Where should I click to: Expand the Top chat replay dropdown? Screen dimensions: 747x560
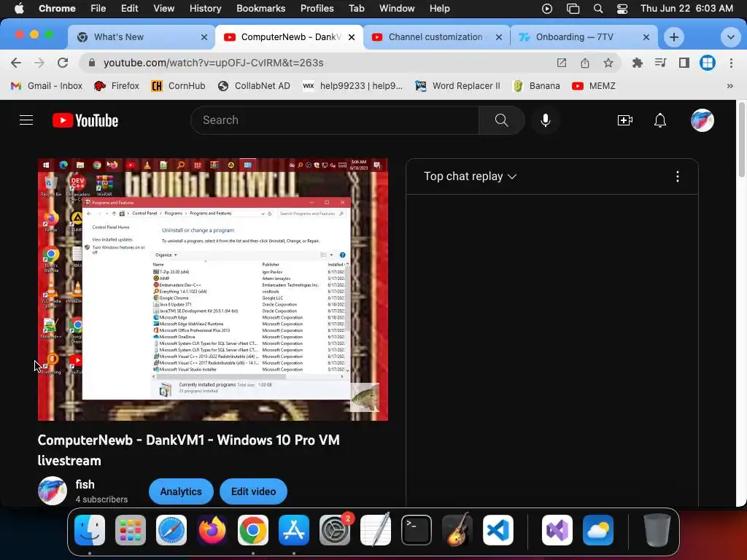471,176
